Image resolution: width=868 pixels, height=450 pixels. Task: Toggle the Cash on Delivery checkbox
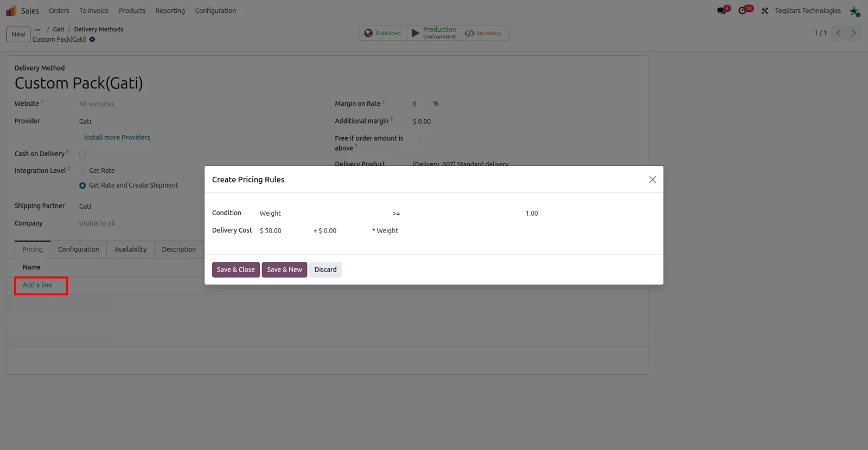[82, 154]
